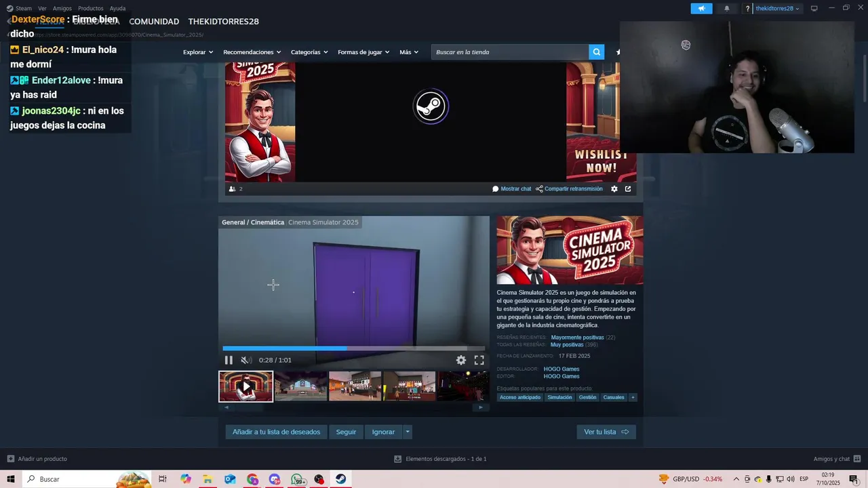The height and width of the screenshot is (488, 868).
Task: Click the Windows Start button
Action: click(x=11, y=479)
